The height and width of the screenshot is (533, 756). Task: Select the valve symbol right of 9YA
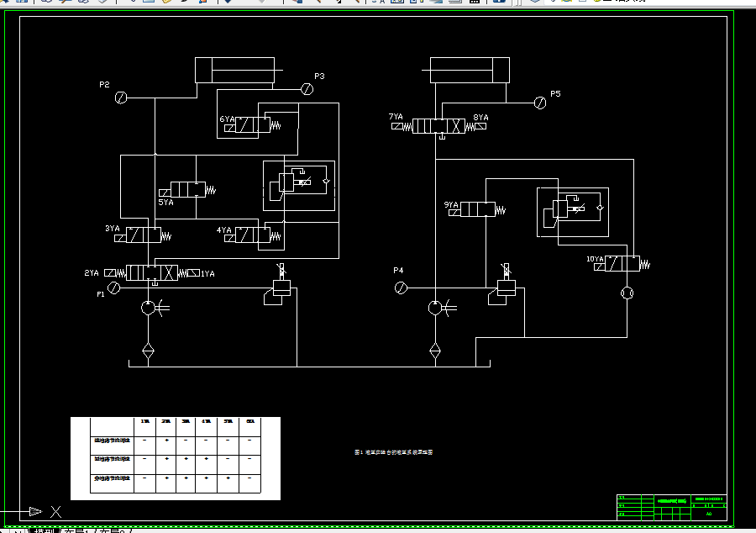click(x=477, y=210)
